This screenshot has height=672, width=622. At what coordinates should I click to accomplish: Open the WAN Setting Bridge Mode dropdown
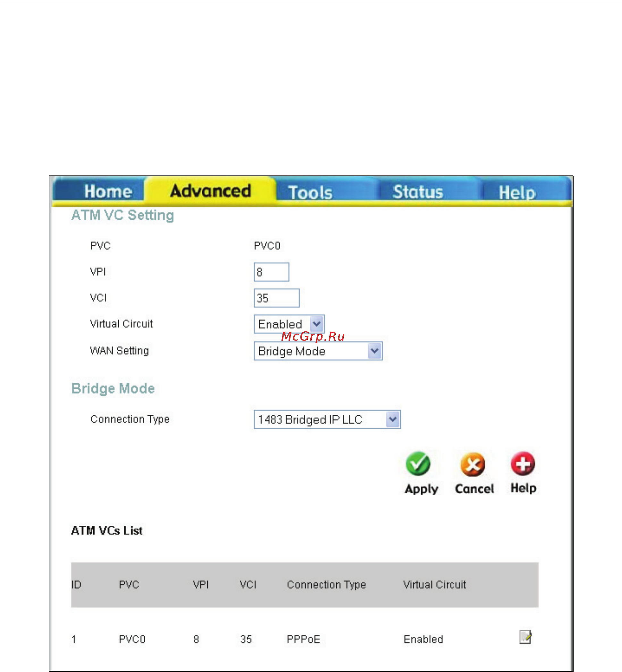click(318, 351)
